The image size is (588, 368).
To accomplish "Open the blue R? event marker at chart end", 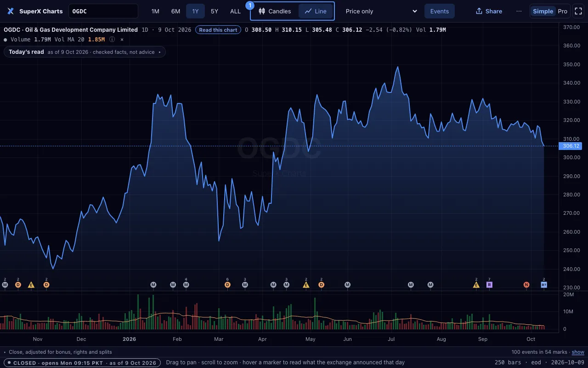I will [x=544, y=285].
